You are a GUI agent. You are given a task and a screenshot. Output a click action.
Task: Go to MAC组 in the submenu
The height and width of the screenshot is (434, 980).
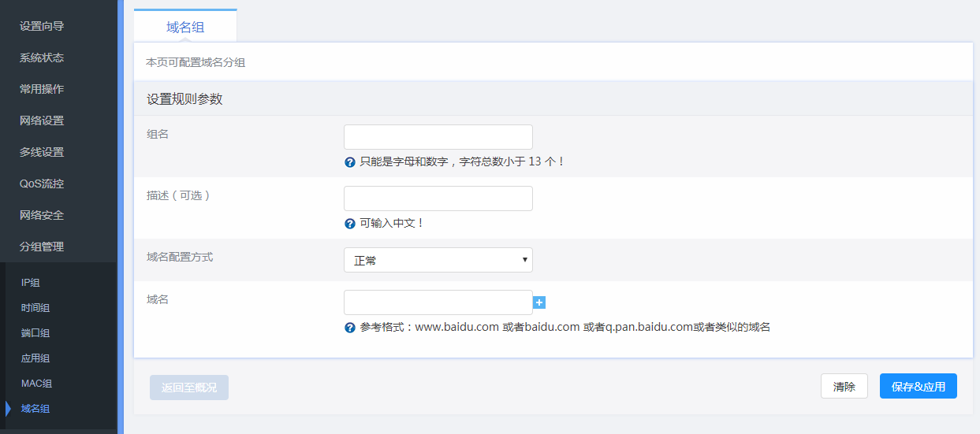(x=35, y=384)
